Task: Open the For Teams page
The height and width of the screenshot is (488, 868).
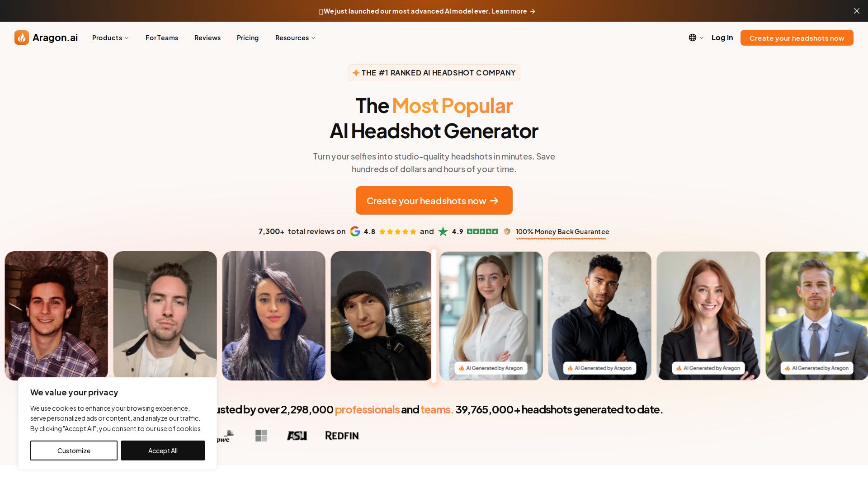Action: point(162,38)
